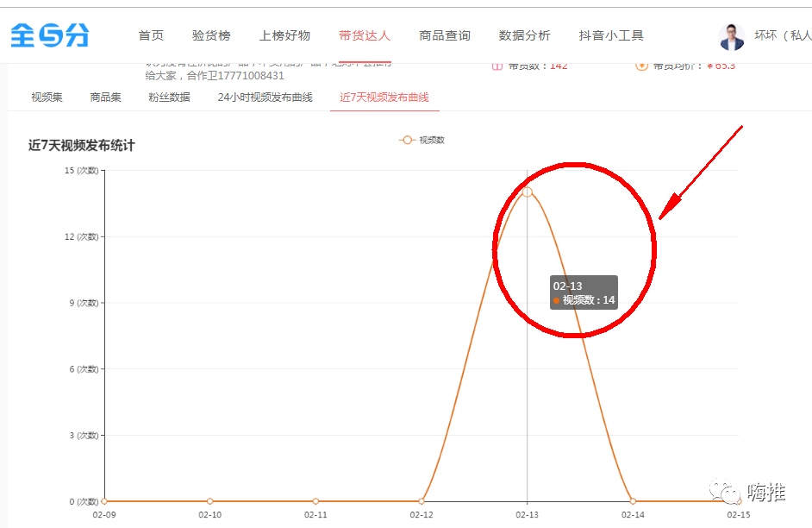Open the 抖音小工具 menu
Screen dimensions: 812x528
[x=611, y=35]
